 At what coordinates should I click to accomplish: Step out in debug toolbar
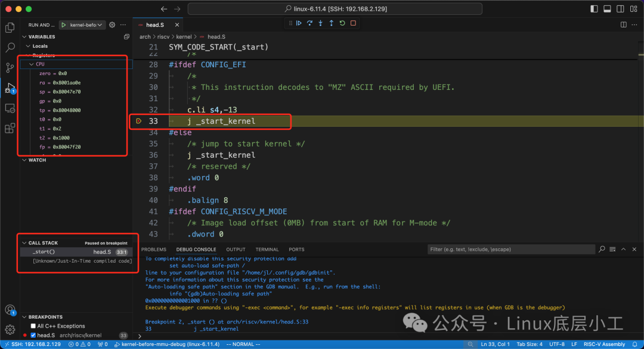tap(332, 23)
